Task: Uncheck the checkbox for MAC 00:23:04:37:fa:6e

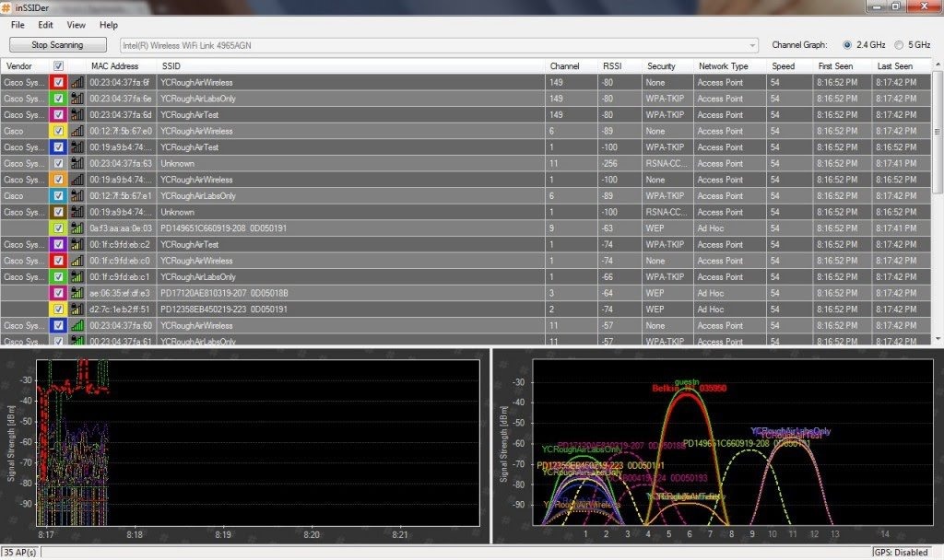Action: pos(59,99)
